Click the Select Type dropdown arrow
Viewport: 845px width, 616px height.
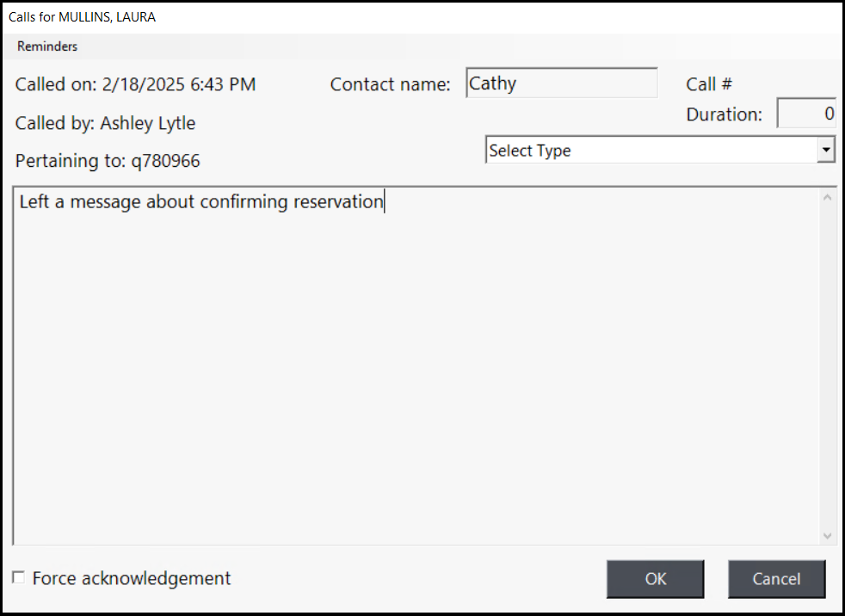click(826, 151)
